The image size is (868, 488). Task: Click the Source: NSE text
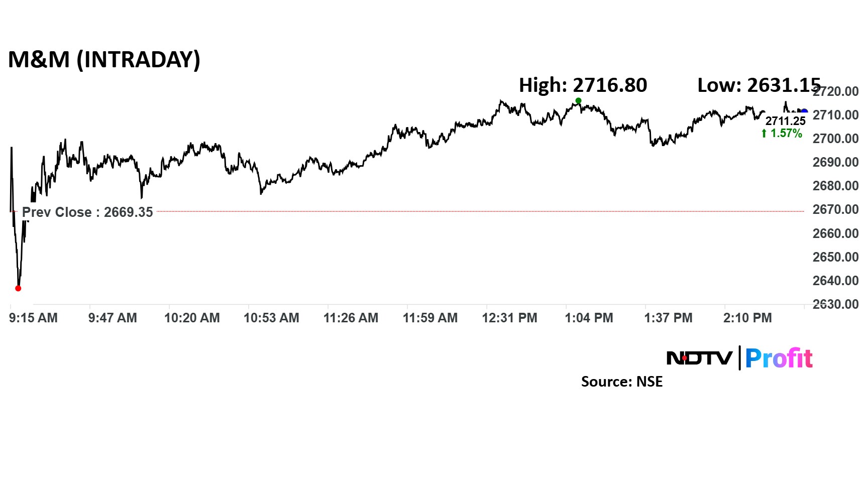(x=622, y=382)
